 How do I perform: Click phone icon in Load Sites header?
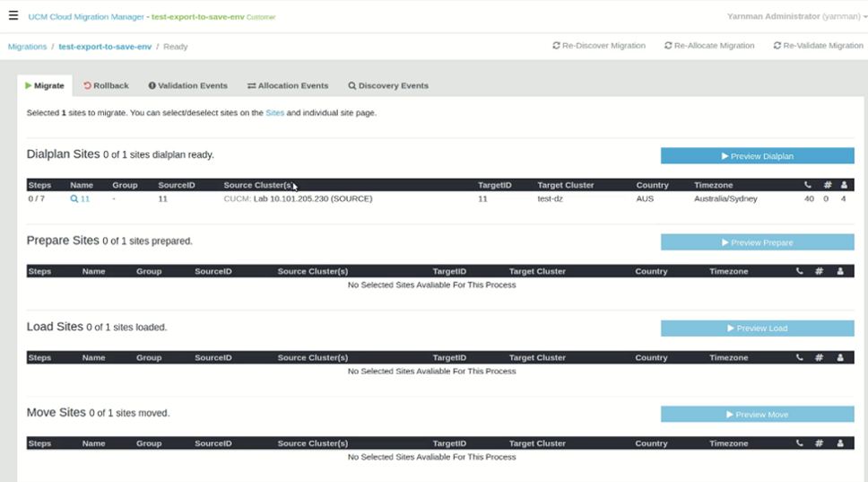(799, 357)
